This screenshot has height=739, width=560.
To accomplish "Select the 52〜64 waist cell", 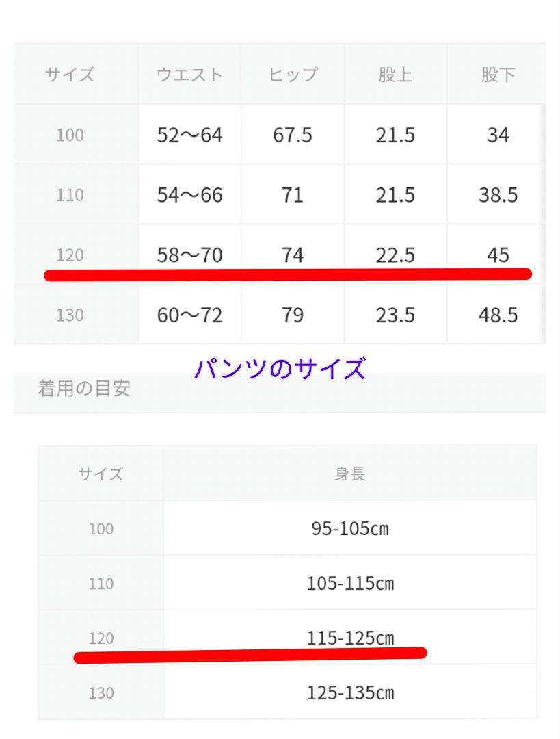I will pyautogui.click(x=190, y=135).
